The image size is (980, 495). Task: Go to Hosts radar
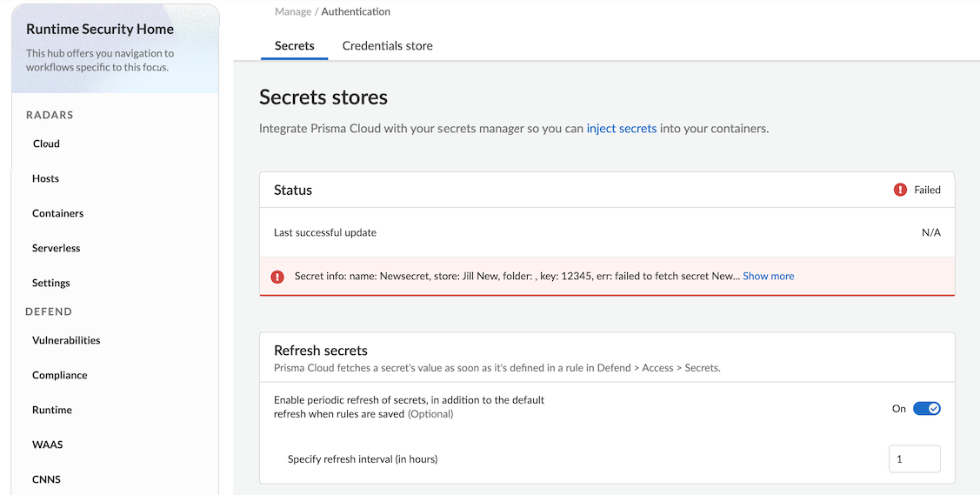click(45, 178)
